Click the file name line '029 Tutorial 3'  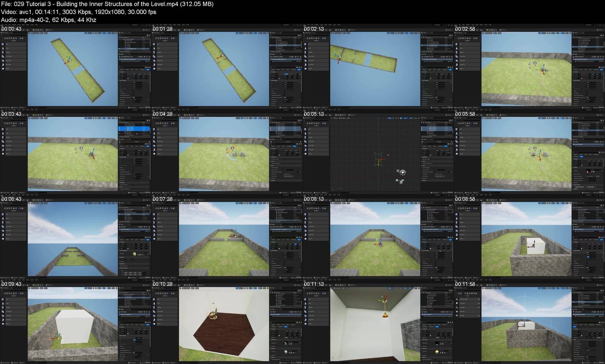(107, 4)
